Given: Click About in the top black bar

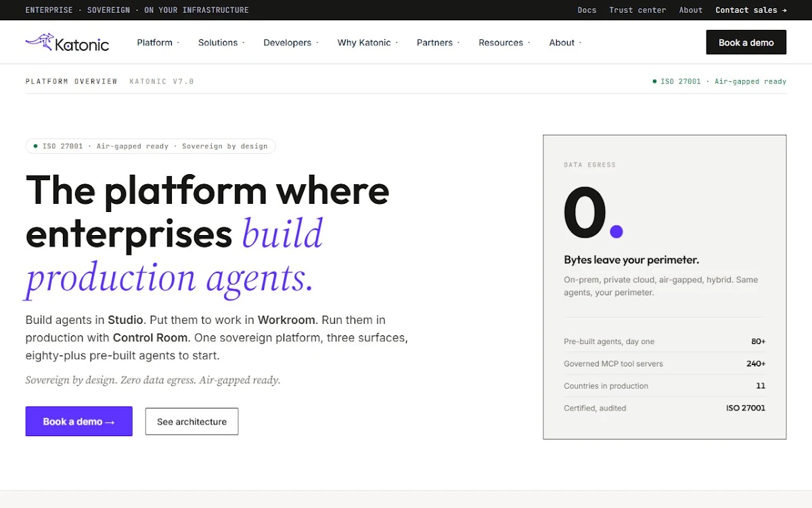Looking at the screenshot, I should tap(691, 10).
